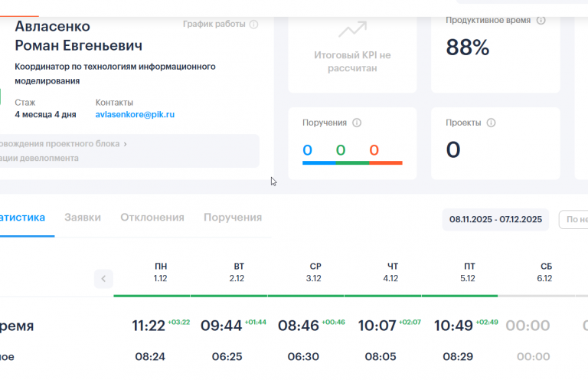Click the green Поручения count 0
The height and width of the screenshot is (380, 588).
click(341, 150)
